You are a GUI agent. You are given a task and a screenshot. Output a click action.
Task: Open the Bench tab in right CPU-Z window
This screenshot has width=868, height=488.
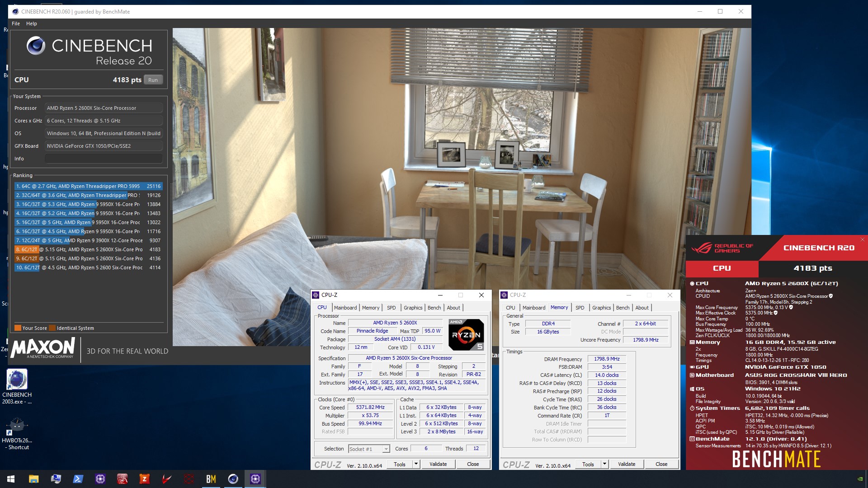pos(623,308)
